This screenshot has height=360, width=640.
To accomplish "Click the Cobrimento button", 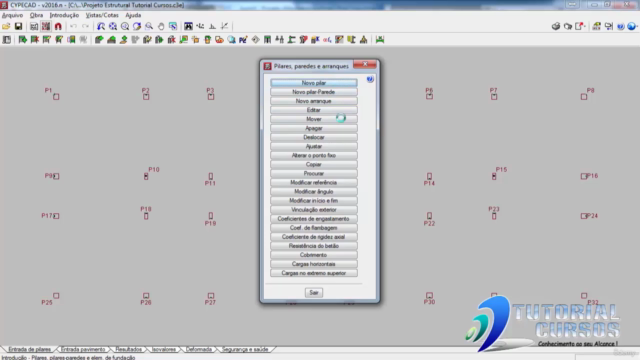I will (313, 255).
